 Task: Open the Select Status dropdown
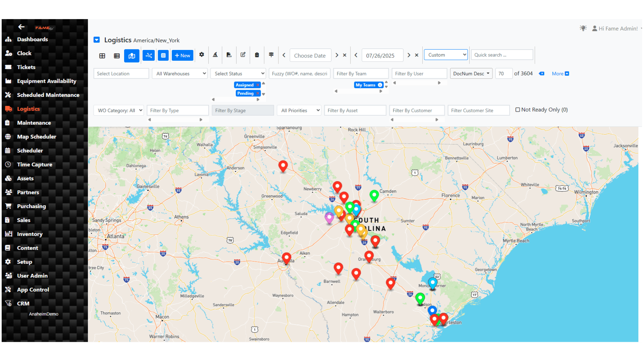point(238,73)
